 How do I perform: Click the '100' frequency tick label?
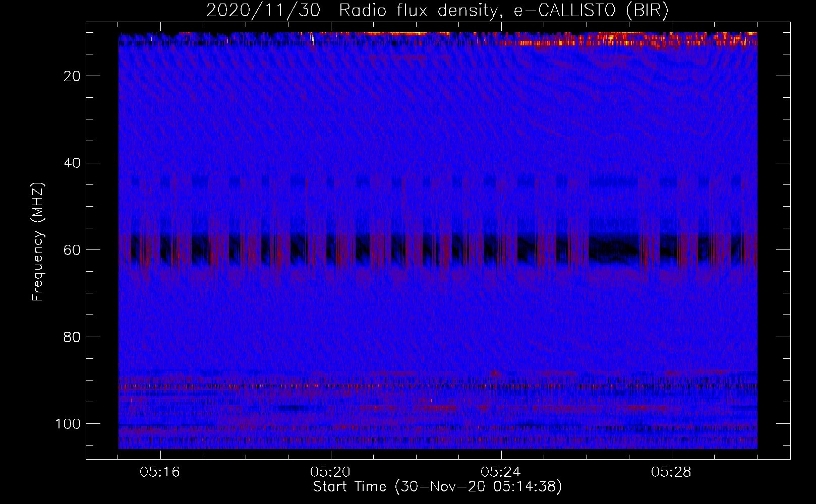pyautogui.click(x=68, y=424)
